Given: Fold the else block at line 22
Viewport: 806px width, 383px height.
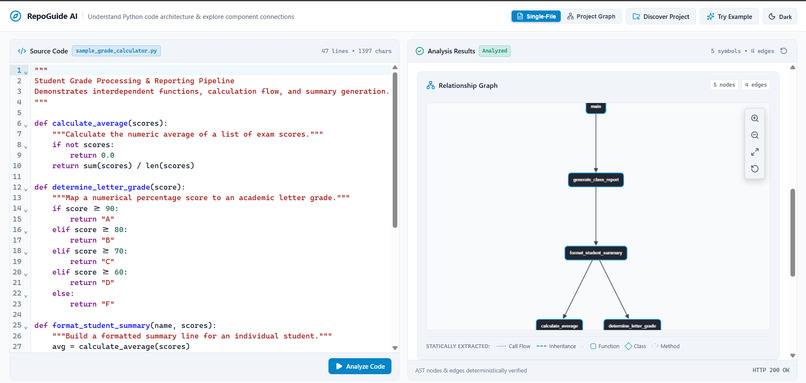Looking at the screenshot, I should click(26, 295).
